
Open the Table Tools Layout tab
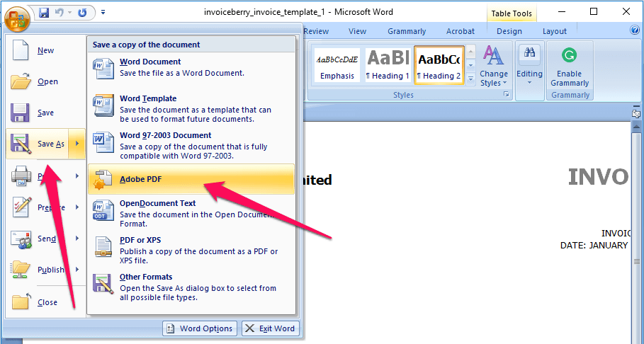tap(555, 31)
